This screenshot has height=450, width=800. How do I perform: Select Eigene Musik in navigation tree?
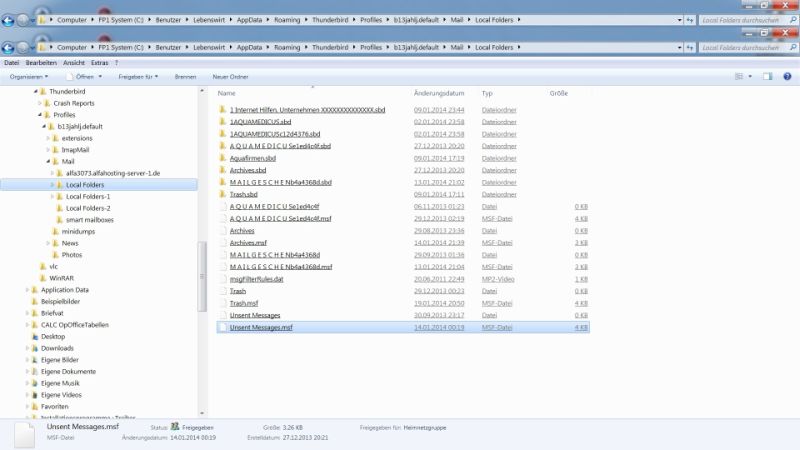point(60,383)
